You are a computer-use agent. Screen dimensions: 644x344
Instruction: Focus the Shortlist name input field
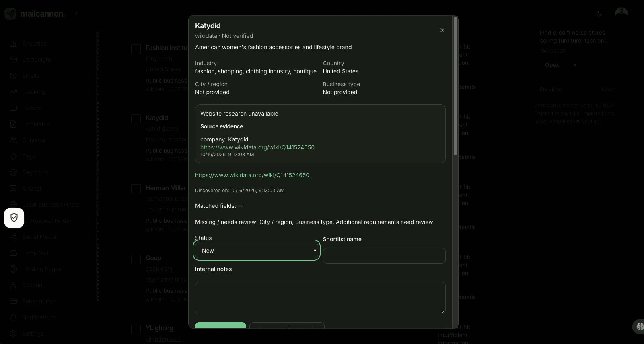pyautogui.click(x=384, y=256)
